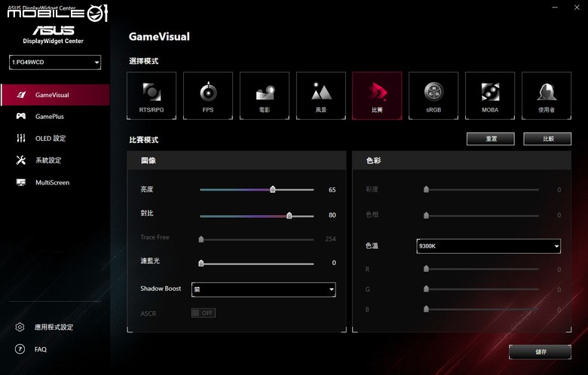Click the GamePlus gamepad icon
The width and height of the screenshot is (588, 375).
[x=21, y=116]
